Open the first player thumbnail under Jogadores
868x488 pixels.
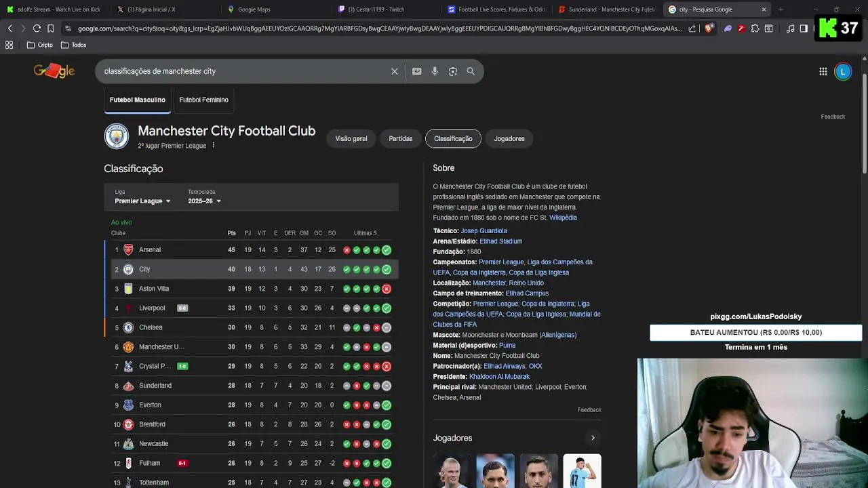pyautogui.click(x=452, y=471)
